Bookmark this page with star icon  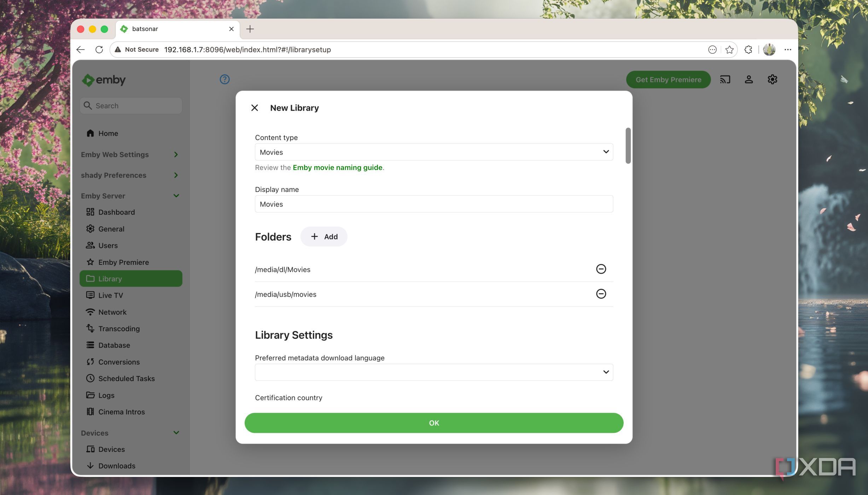coord(729,49)
